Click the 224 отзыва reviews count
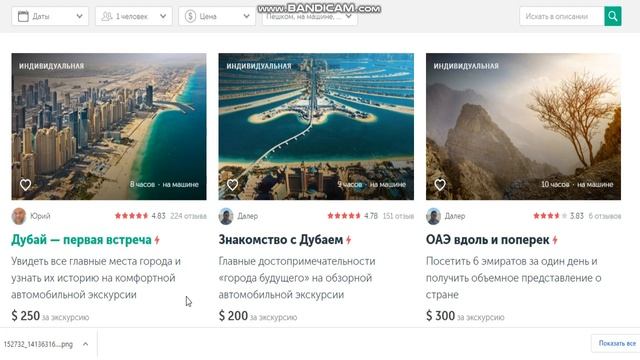Viewport: 640px width, 360px height. pos(188,216)
